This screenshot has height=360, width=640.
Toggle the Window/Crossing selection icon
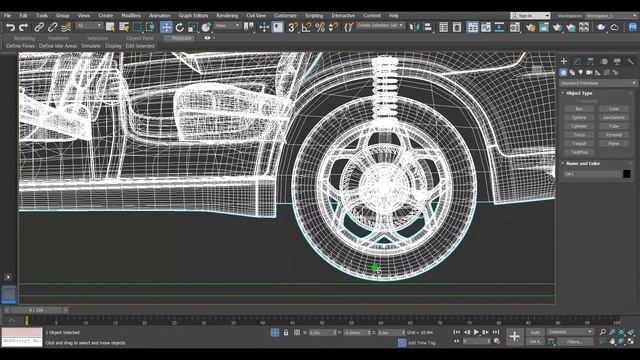151,27
